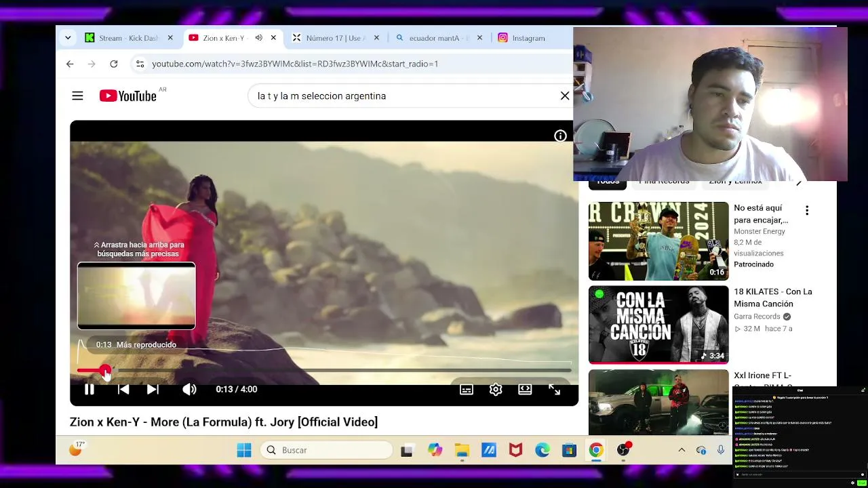Open McAfee from the taskbar
The height and width of the screenshot is (488, 868).
pyautogui.click(x=515, y=450)
